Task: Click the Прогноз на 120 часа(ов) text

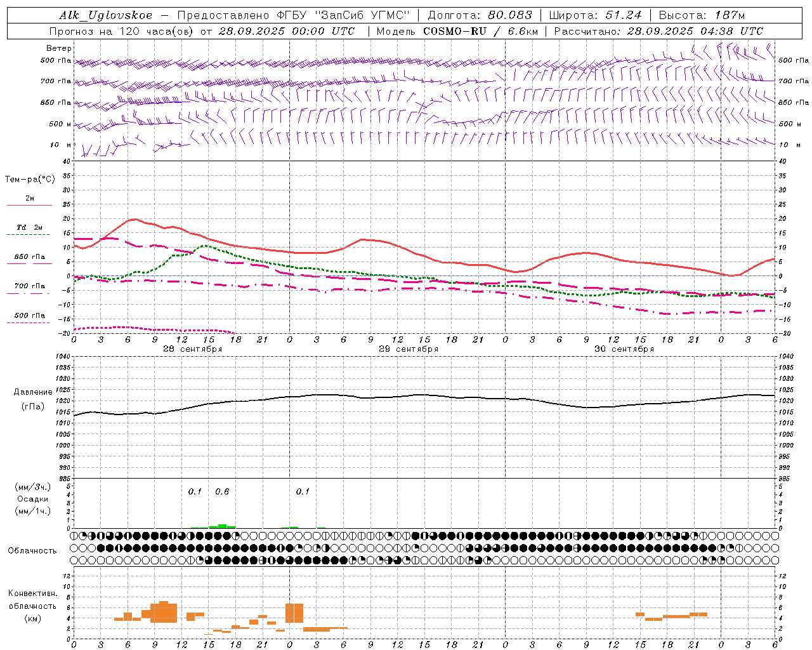Action: [122, 31]
